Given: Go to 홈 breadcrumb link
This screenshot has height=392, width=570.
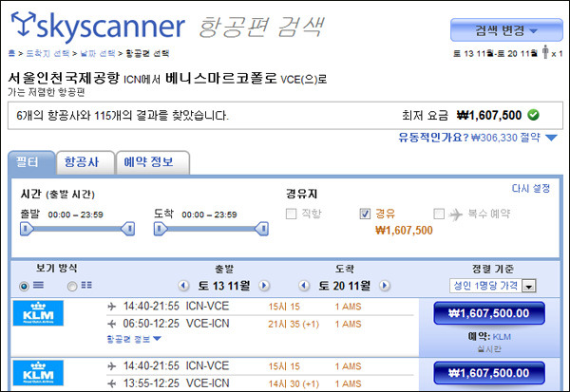Looking at the screenshot, I should 11,53.
